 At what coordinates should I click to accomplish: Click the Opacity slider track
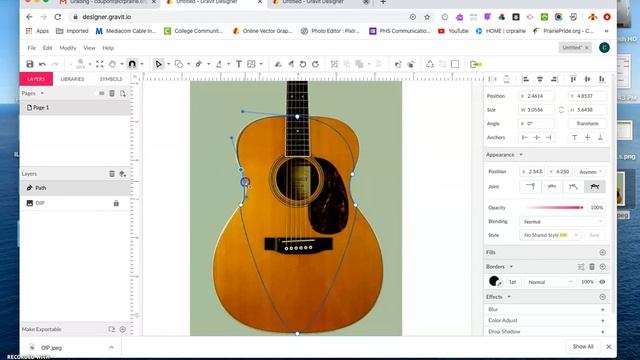pyautogui.click(x=554, y=208)
